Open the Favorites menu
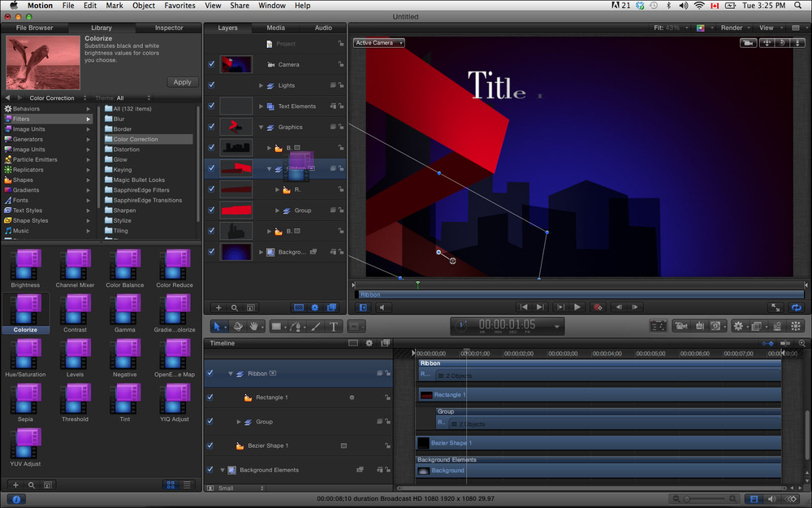Image resolution: width=812 pixels, height=508 pixels. click(178, 6)
